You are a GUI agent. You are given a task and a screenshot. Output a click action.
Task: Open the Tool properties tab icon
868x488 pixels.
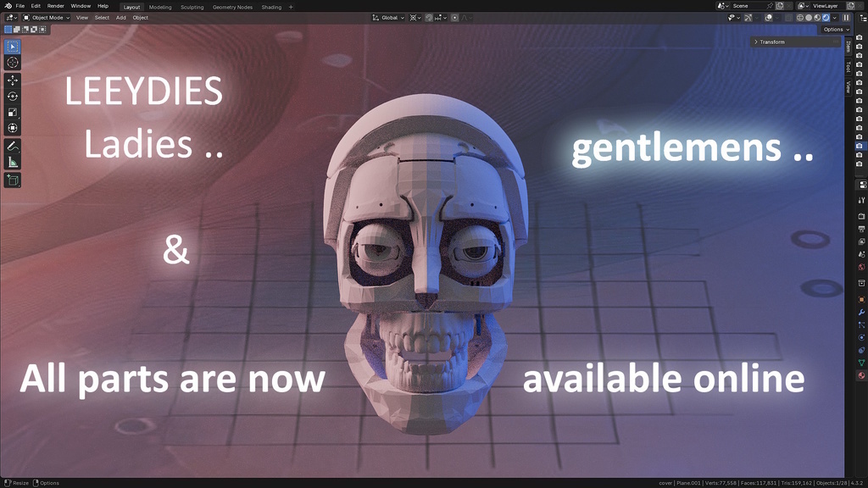861,200
